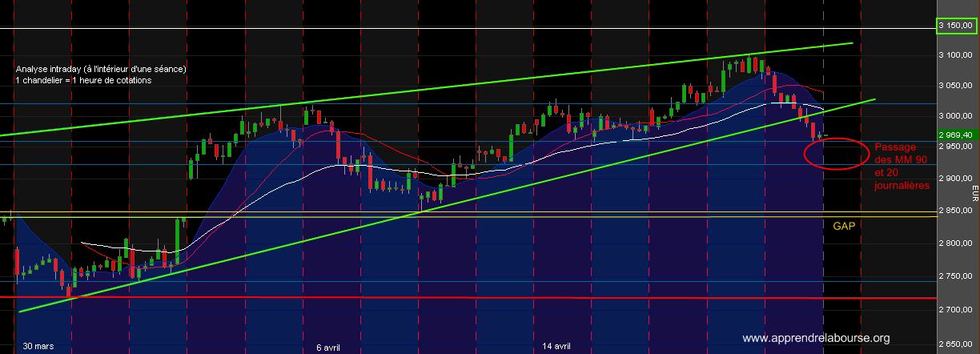Click the '30 mars' date label
The width and height of the screenshot is (980, 354).
[x=38, y=346]
